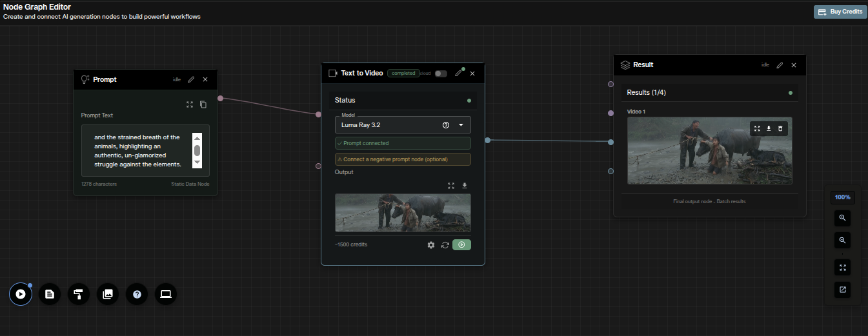
Task: Click the Text to Video output connector
Action: point(487,140)
